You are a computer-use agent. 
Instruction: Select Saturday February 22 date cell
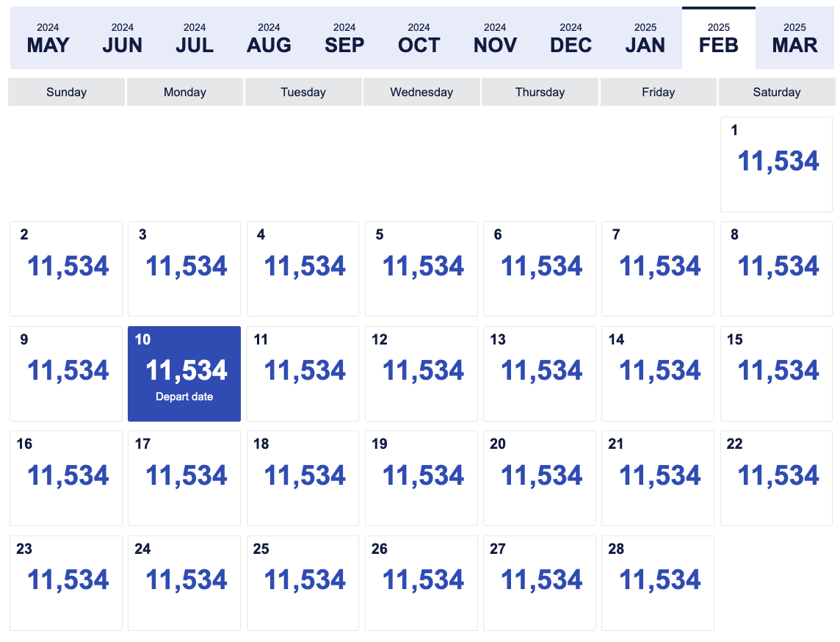tap(776, 478)
